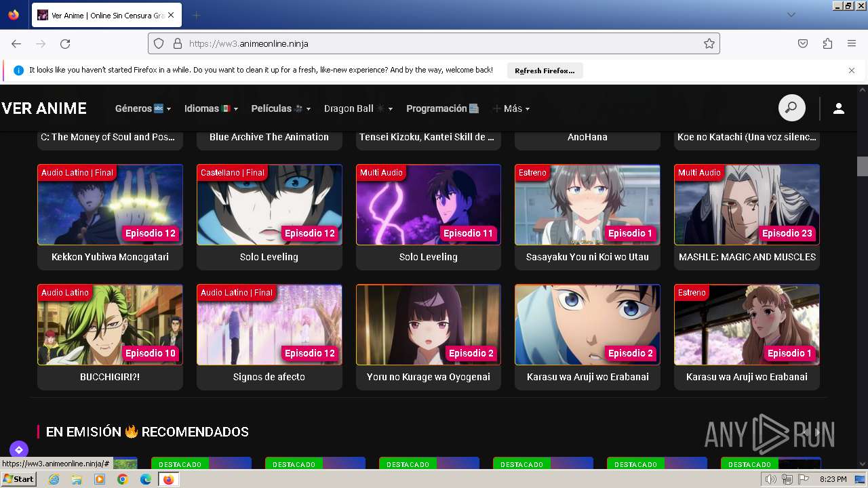Open Signos de afecto Episodio 12 thumbnail
Image resolution: width=868 pixels, height=488 pixels.
pos(269,325)
